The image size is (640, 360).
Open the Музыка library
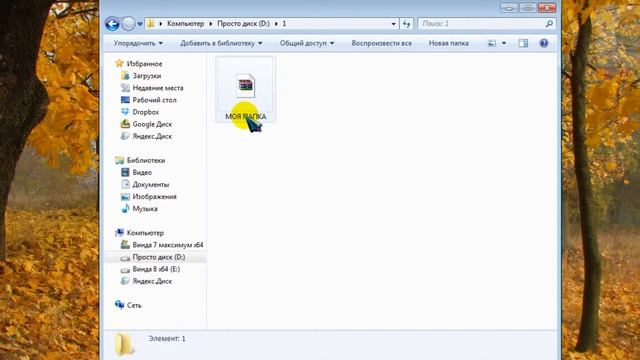(144, 209)
